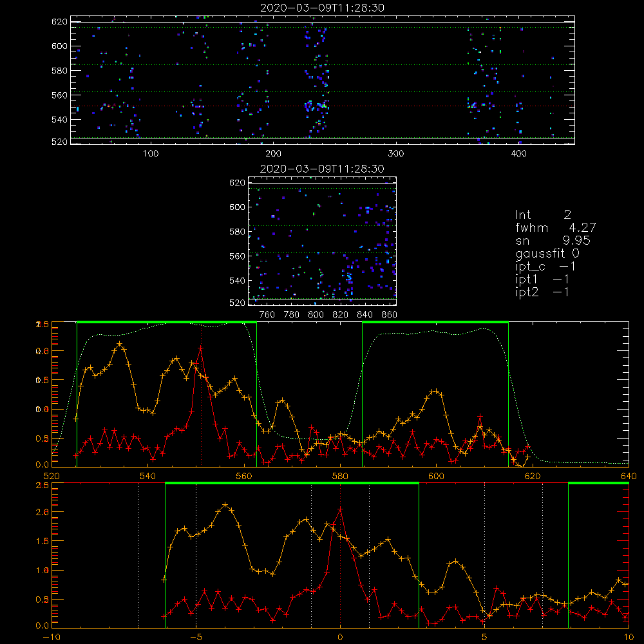The width and height of the screenshot is (644, 644).
Task: Click x-axis label 820 under middle image
Action: tap(341, 315)
